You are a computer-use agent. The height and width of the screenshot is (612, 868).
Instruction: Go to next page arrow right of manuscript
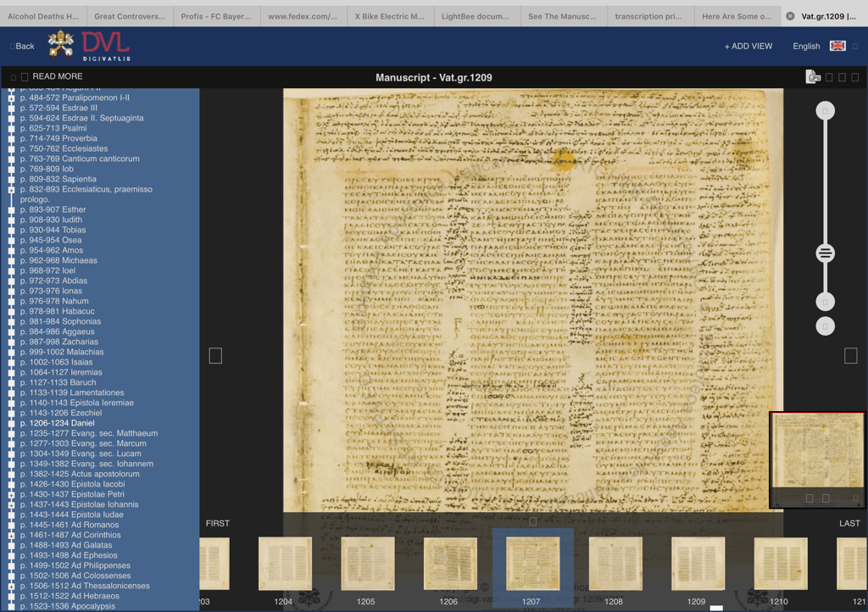[851, 356]
